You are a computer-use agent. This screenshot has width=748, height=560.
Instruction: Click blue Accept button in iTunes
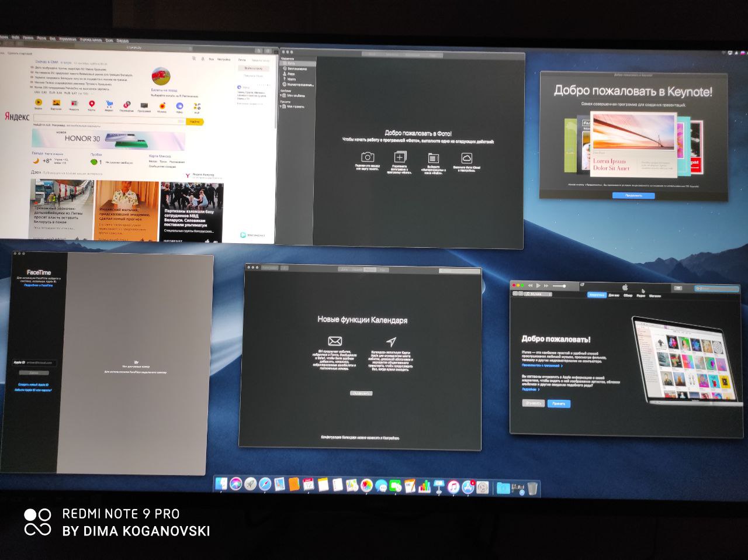point(559,404)
